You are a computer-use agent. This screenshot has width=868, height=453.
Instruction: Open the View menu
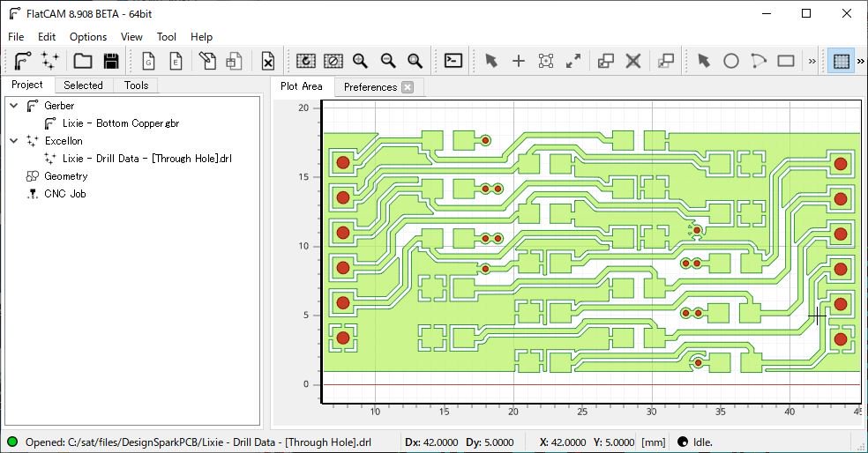[x=131, y=37]
